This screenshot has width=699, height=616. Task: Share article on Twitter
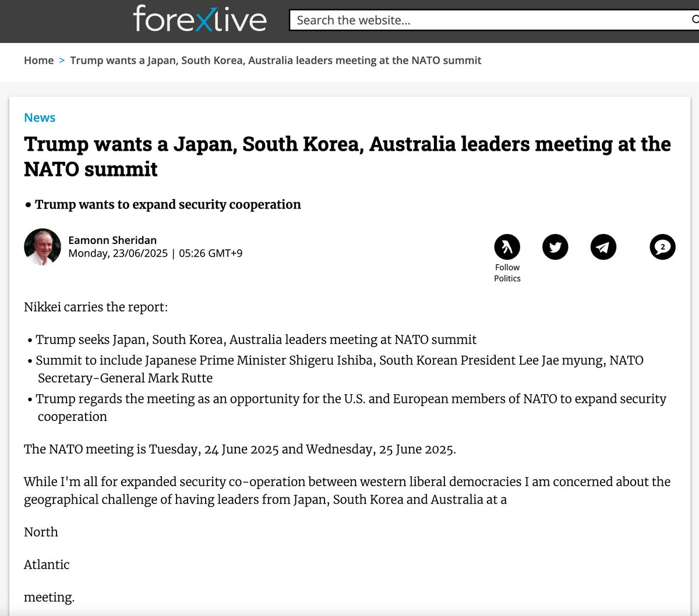click(555, 247)
